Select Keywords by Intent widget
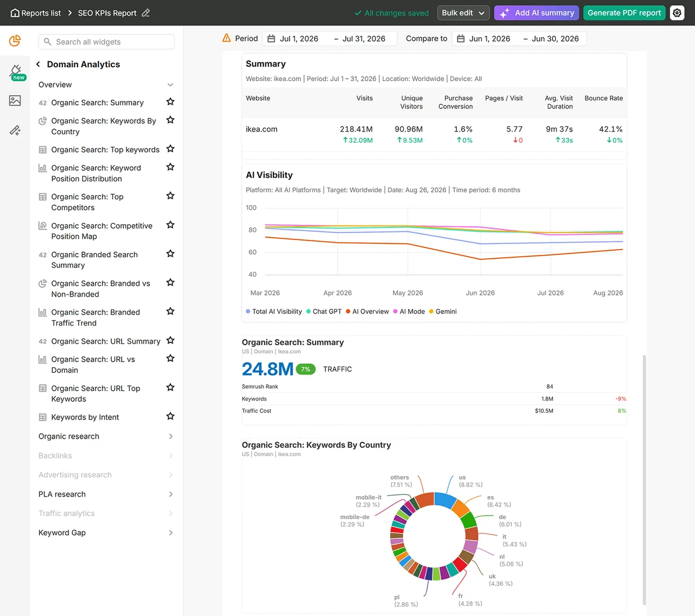This screenshot has width=695, height=616. point(85,417)
